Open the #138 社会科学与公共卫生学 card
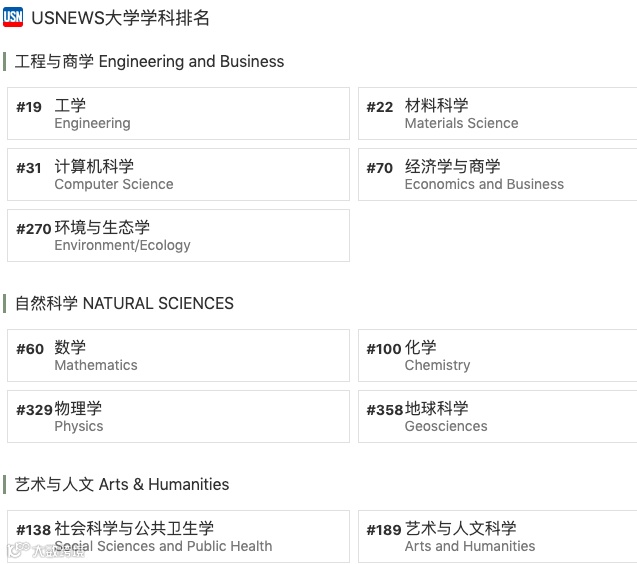The image size is (637, 564). 178,536
